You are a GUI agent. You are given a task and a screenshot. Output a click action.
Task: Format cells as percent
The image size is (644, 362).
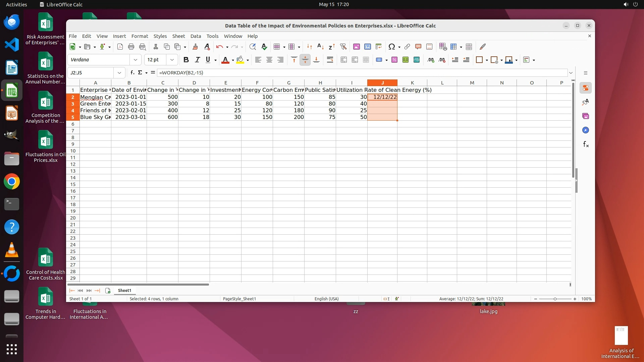[x=394, y=60]
